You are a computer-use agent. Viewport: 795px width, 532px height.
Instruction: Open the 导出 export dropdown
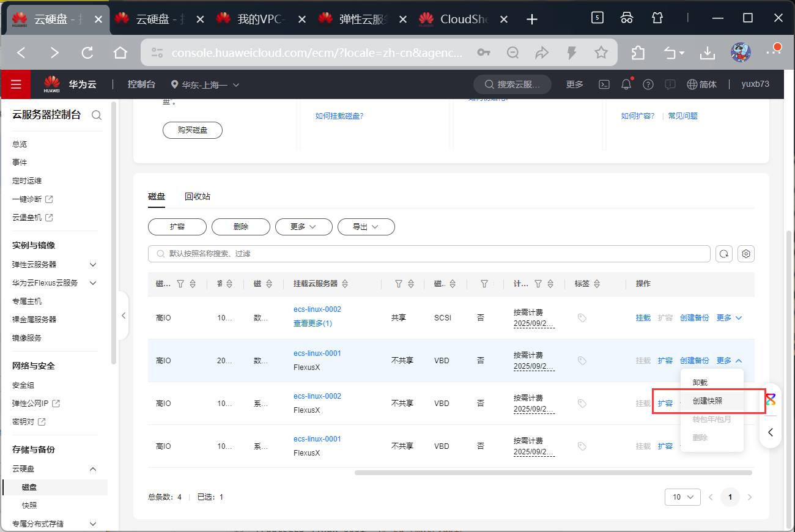[x=366, y=227]
